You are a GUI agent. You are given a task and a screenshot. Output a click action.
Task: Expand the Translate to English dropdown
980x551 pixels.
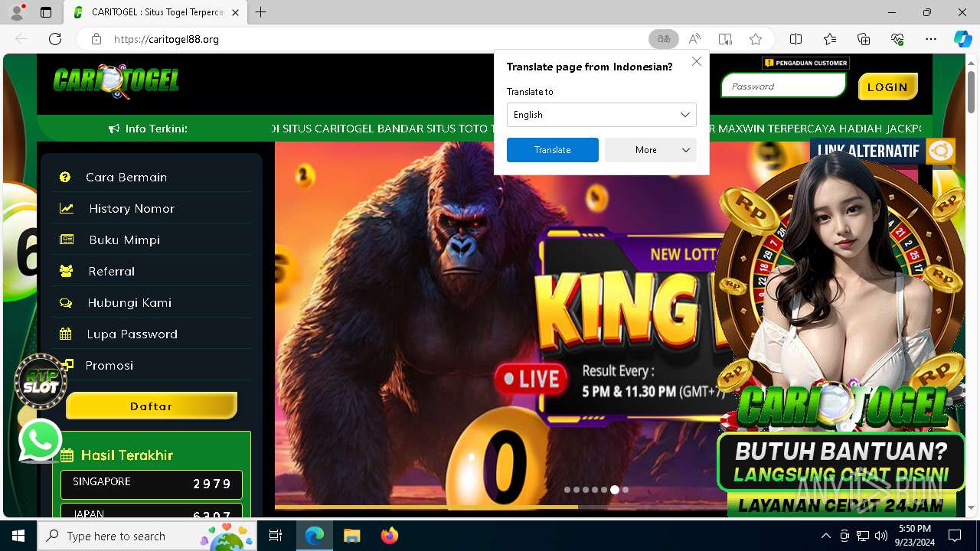click(x=602, y=115)
